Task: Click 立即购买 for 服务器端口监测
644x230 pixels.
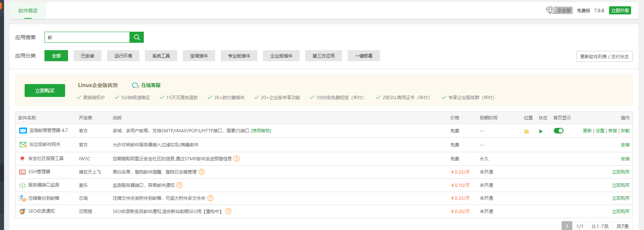Action: pyautogui.click(x=621, y=185)
